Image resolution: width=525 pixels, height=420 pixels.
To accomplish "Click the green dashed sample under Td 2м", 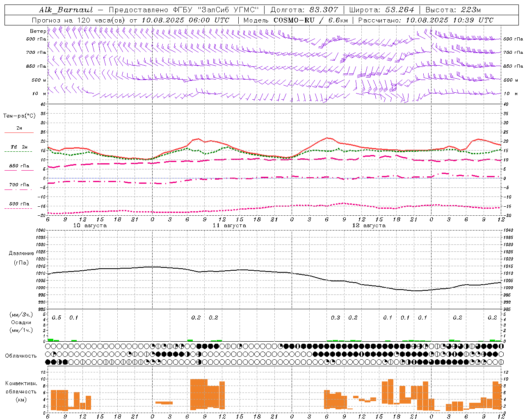I will click(x=18, y=151).
